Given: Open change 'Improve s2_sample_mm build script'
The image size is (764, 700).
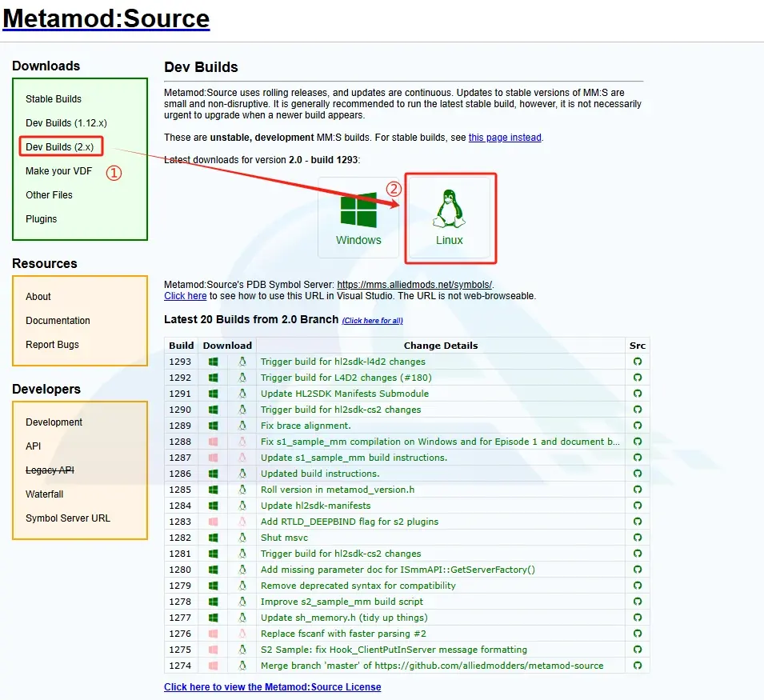Looking at the screenshot, I should (x=342, y=602).
